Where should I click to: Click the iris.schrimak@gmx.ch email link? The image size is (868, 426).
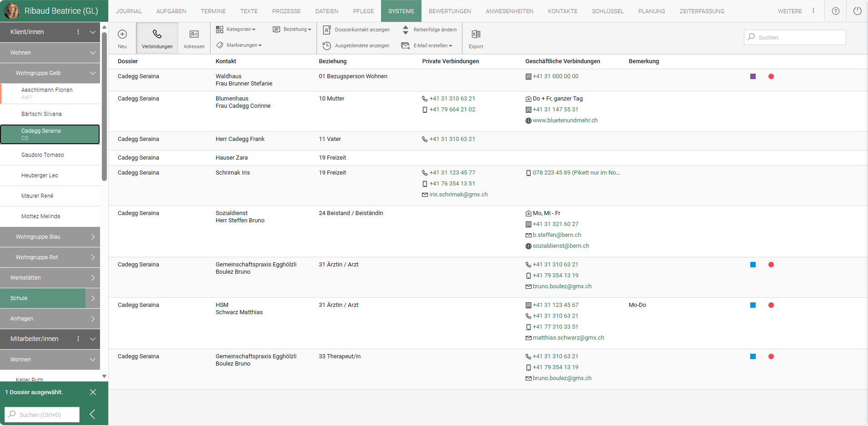(x=458, y=195)
